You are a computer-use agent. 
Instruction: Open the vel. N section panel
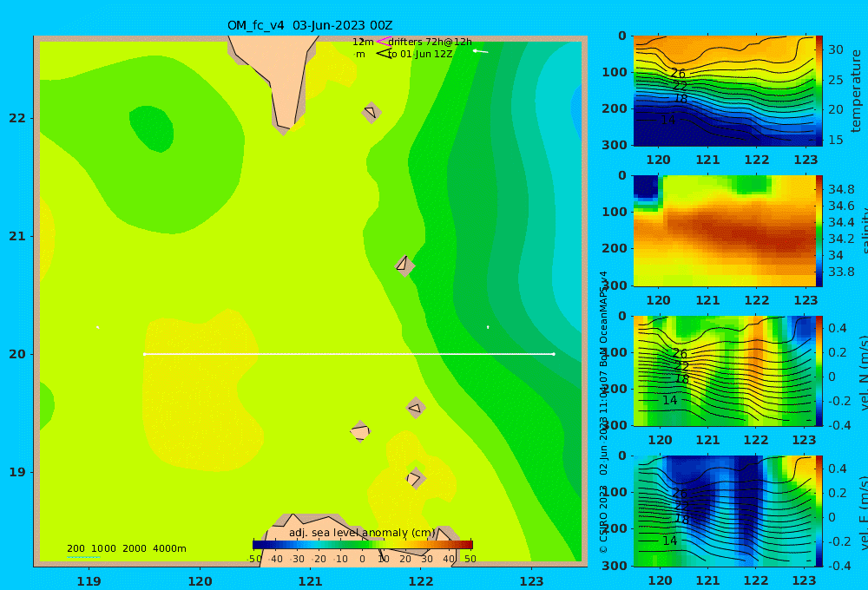(724, 370)
